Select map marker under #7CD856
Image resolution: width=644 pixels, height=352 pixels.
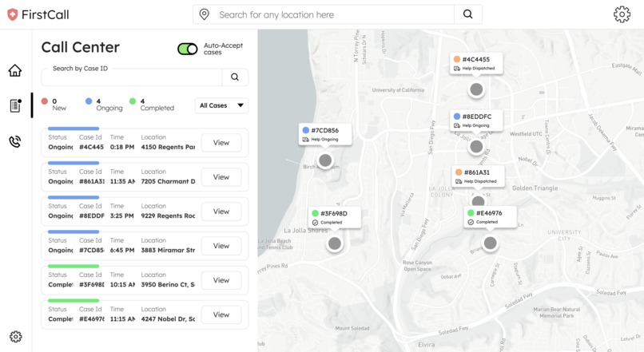click(325, 160)
